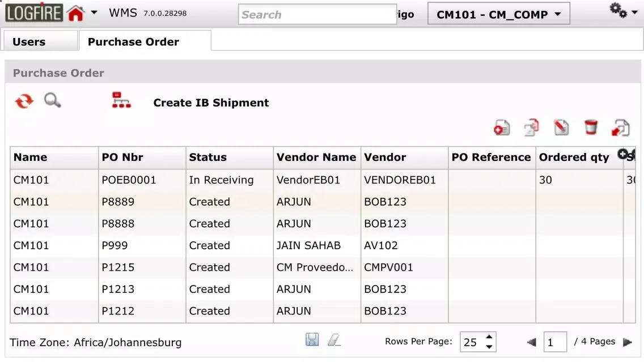Click the eraser icon in footer
This screenshot has width=644, height=362.
(x=334, y=340)
